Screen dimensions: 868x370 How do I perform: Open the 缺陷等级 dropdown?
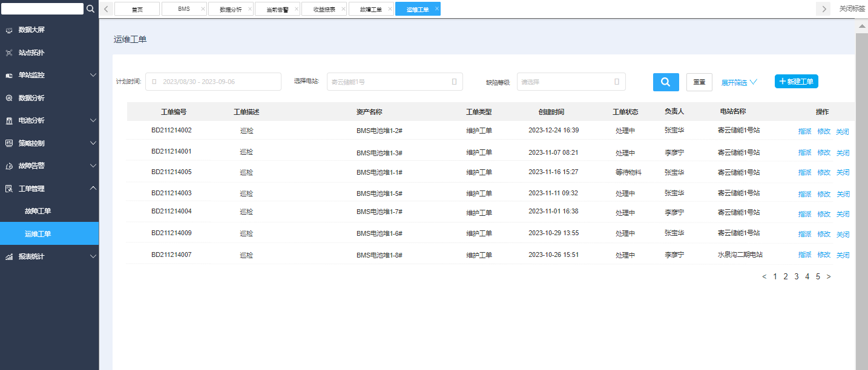571,82
